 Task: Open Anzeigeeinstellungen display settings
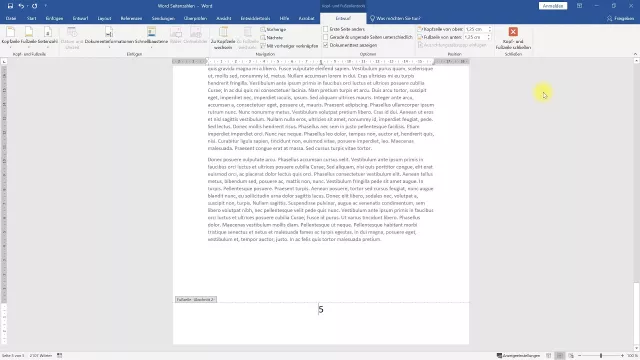click(x=518, y=356)
